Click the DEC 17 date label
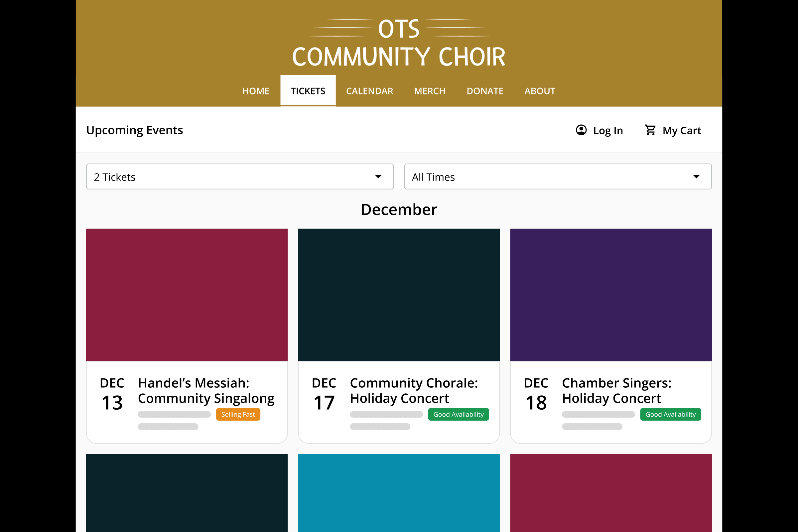 324,394
